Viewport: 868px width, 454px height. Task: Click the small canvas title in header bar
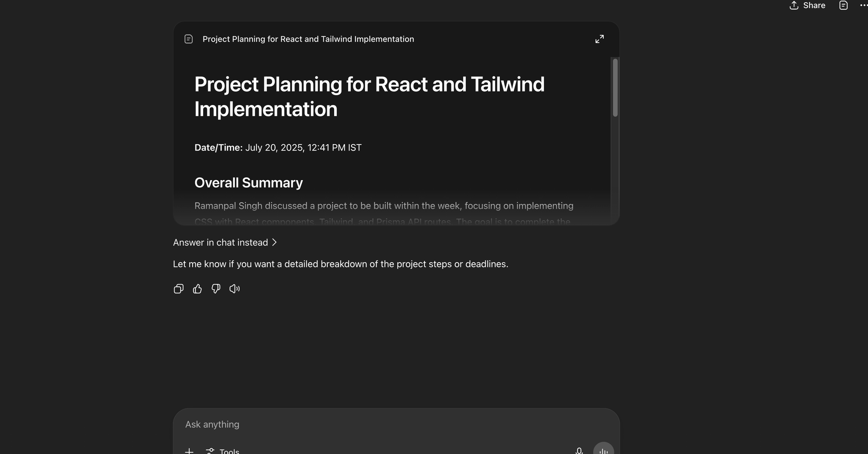pyautogui.click(x=308, y=39)
